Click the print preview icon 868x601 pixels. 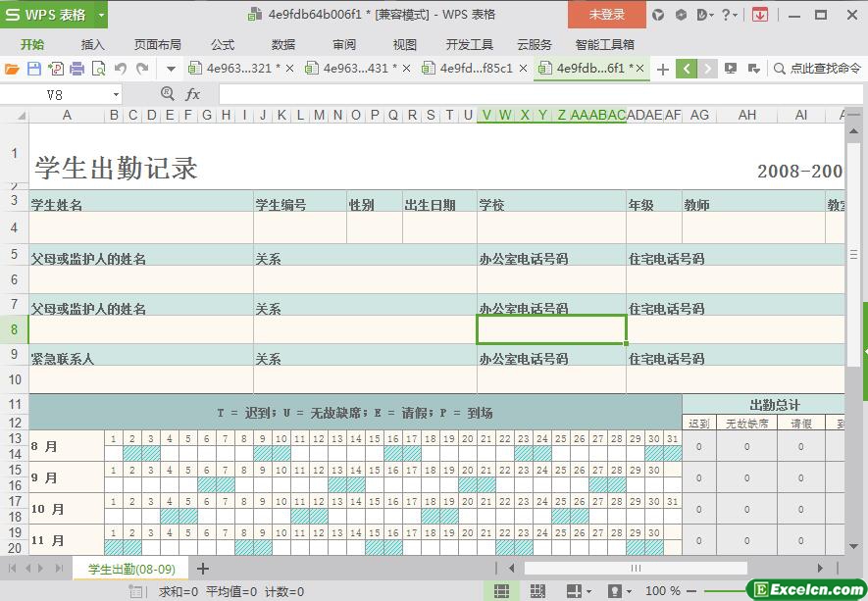pos(98,69)
